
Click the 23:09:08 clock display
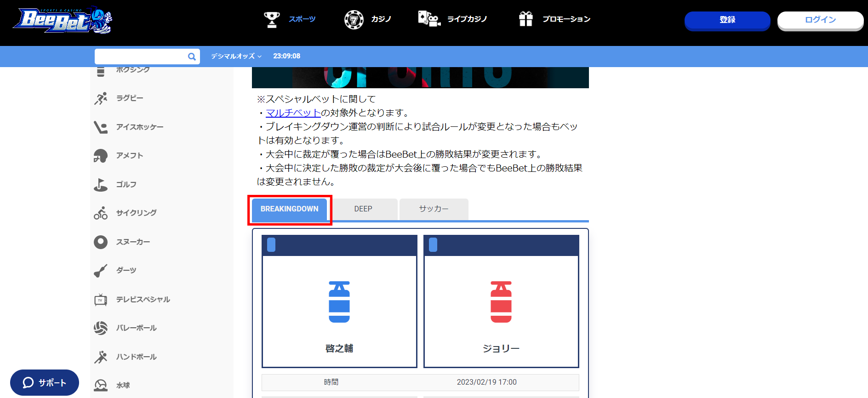(x=286, y=56)
